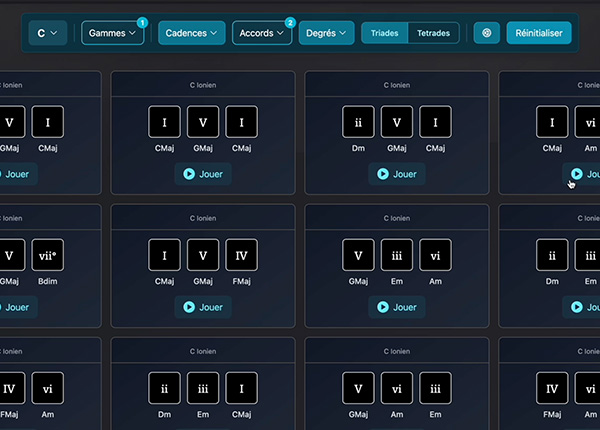Switch chord type to Tetrades

pos(433,33)
